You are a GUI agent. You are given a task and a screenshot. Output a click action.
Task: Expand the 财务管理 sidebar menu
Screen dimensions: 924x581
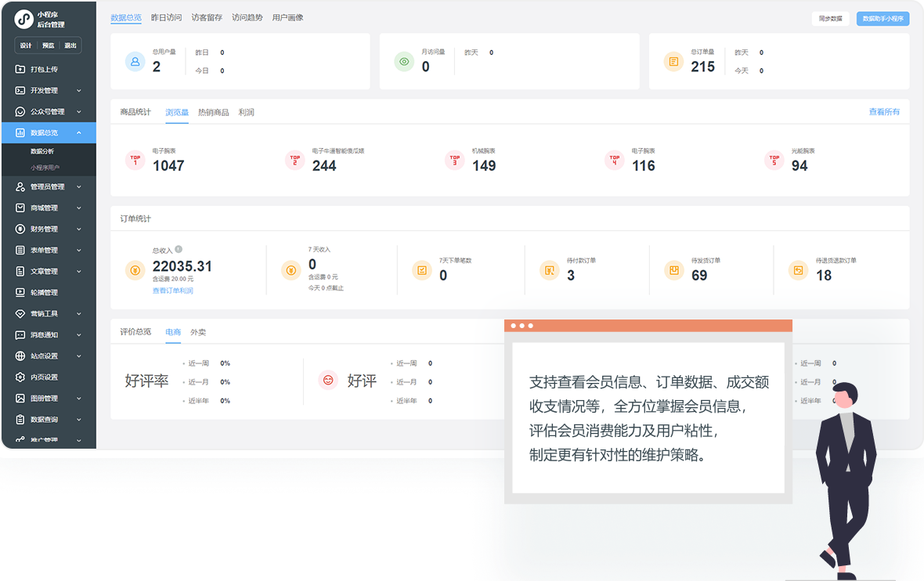click(x=79, y=229)
